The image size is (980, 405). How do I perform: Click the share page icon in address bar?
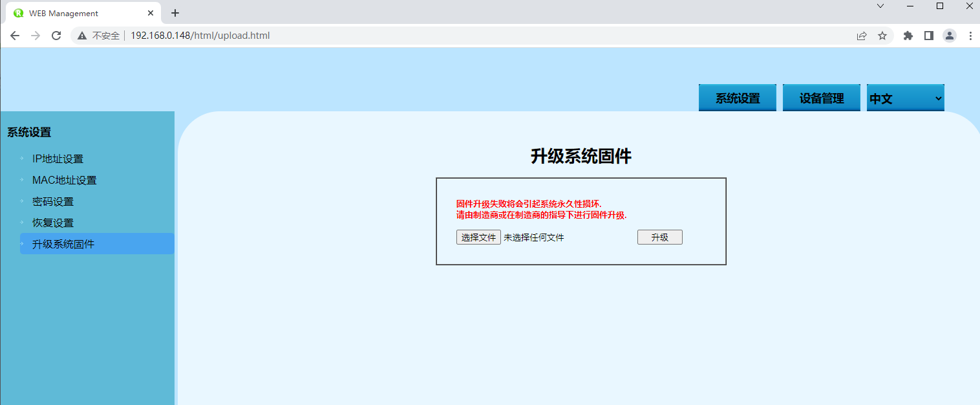(x=862, y=36)
